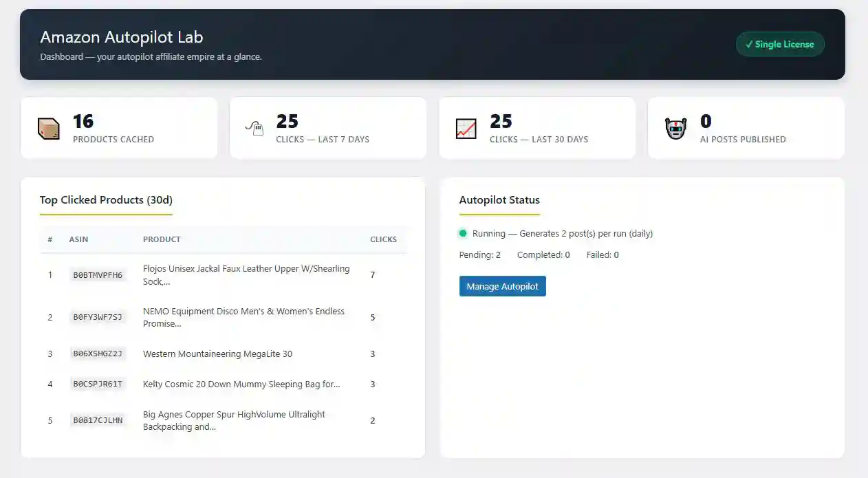Switch to the Top Clicked Products section

[106, 200]
